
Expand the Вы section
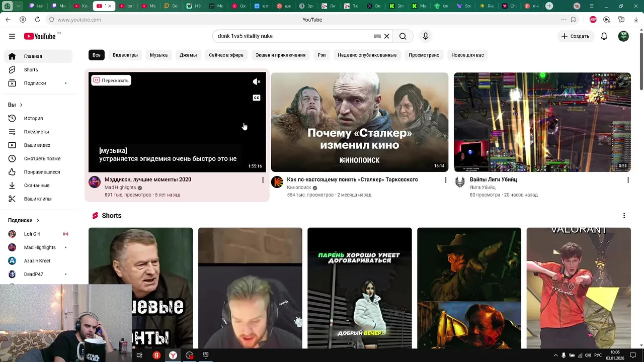click(x=15, y=105)
